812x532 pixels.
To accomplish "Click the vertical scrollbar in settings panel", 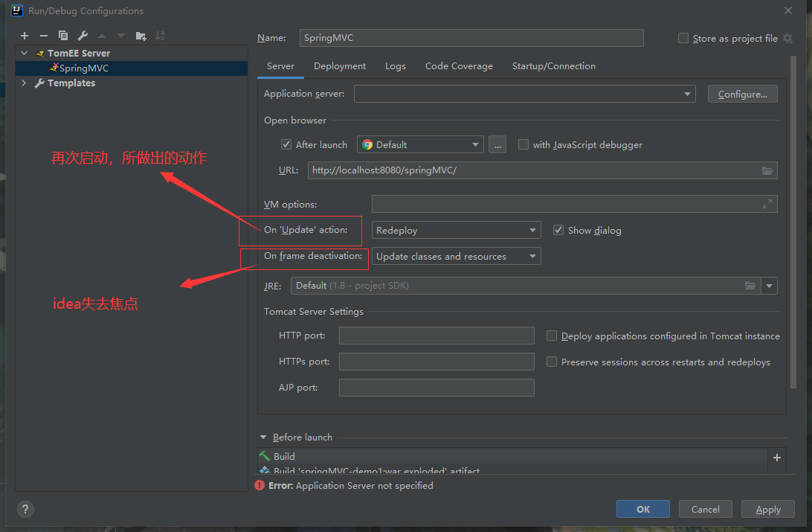I will [793, 222].
